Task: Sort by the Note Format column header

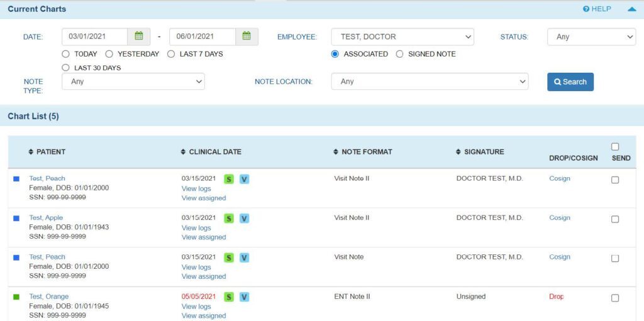Action: [x=362, y=152]
